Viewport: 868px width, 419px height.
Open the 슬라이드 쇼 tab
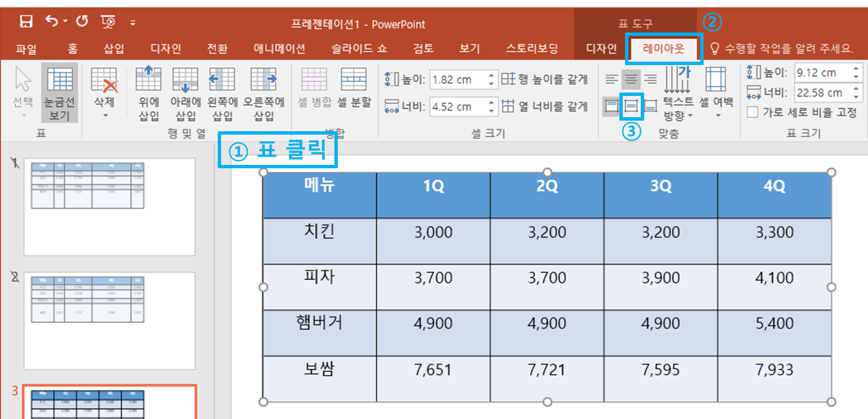[x=359, y=49]
